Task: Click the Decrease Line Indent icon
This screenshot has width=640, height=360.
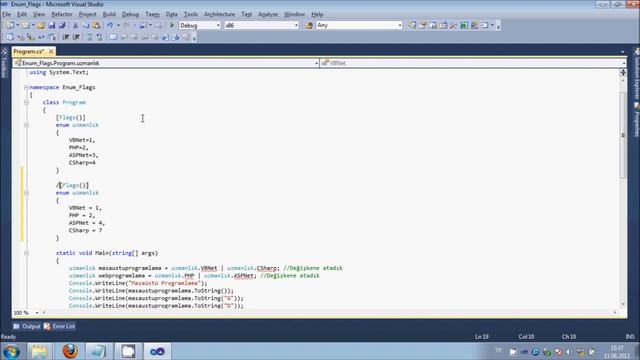Action: (66, 37)
